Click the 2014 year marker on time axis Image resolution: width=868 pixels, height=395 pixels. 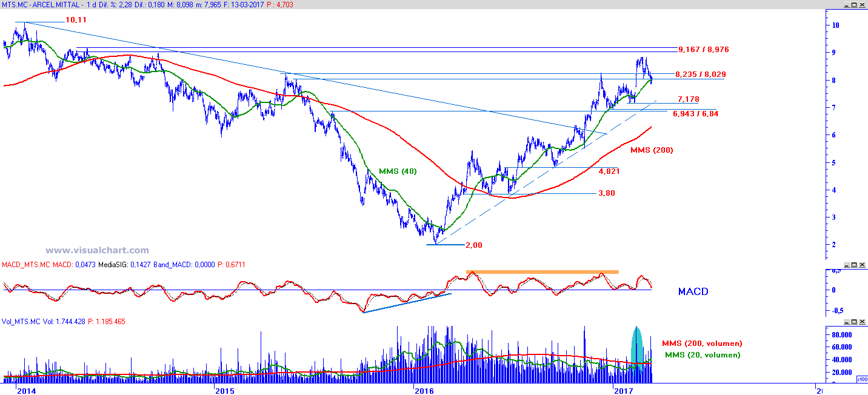pyautogui.click(x=25, y=391)
